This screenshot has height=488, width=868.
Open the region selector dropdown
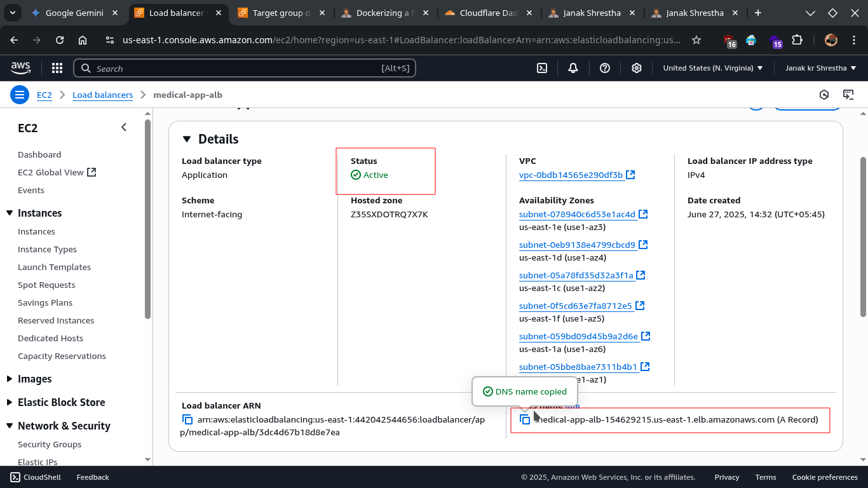(712, 68)
